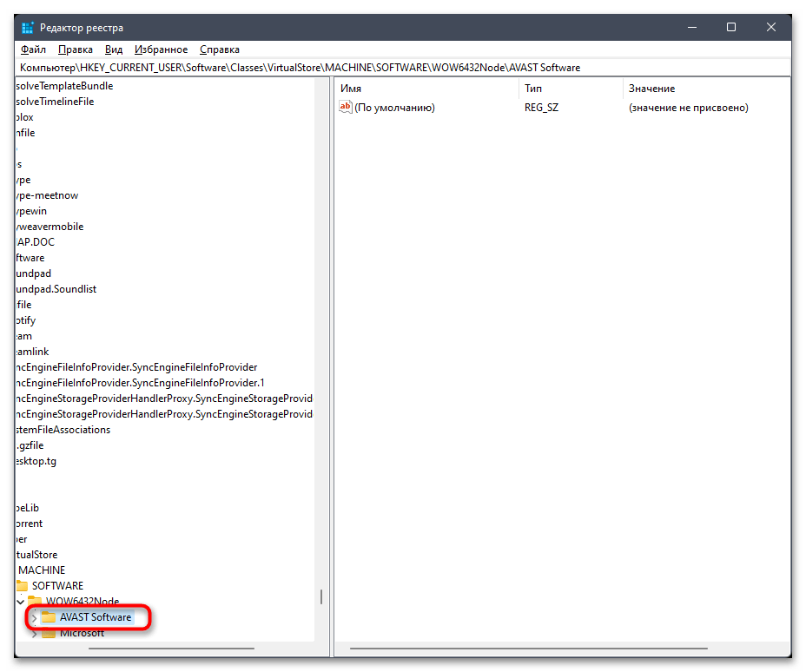
Task: Select the key ending in "stemFileAssociations"
Action: [63, 430]
